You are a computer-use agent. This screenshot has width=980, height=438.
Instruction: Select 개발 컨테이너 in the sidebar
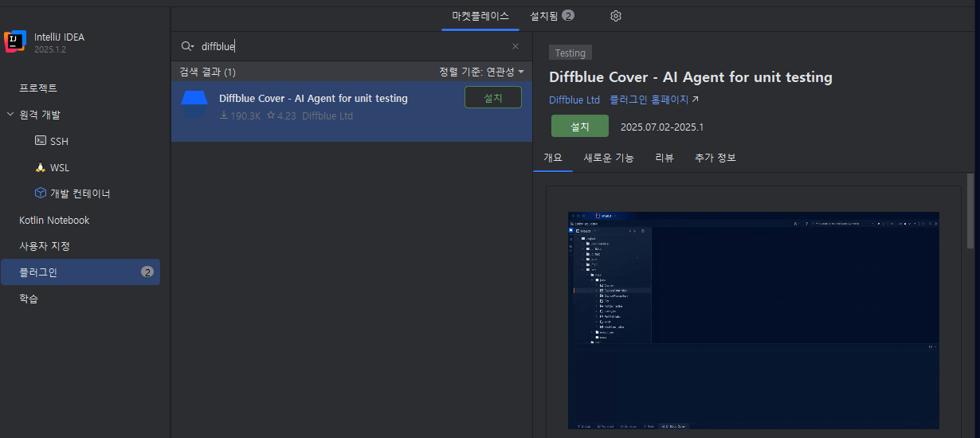(80, 194)
